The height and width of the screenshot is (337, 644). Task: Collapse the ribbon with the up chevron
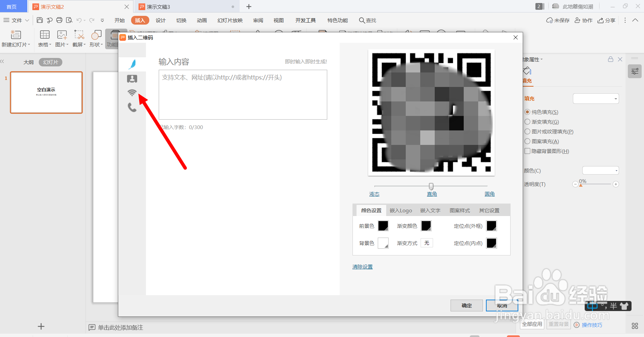pyautogui.click(x=635, y=20)
